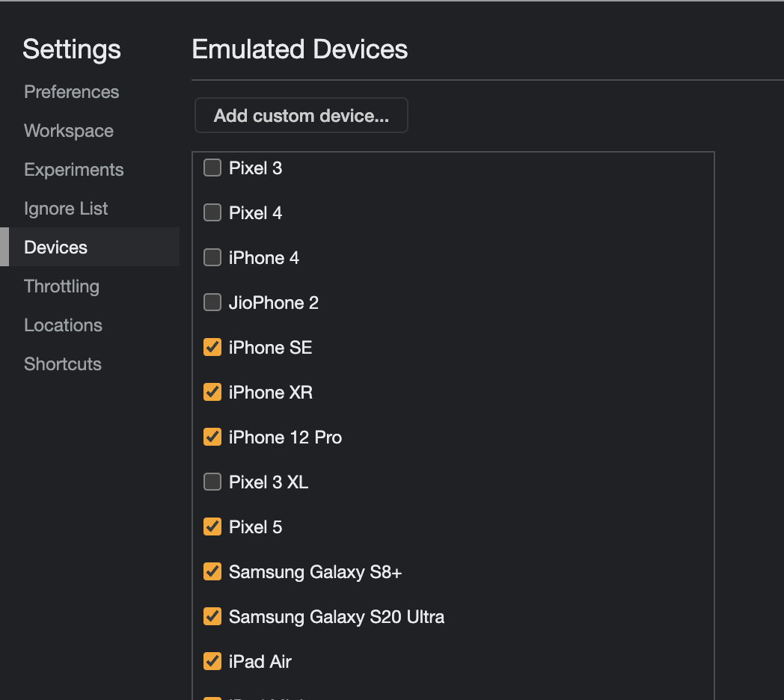Select the Pixel 3 label text
The width and height of the screenshot is (784, 700).
point(256,168)
